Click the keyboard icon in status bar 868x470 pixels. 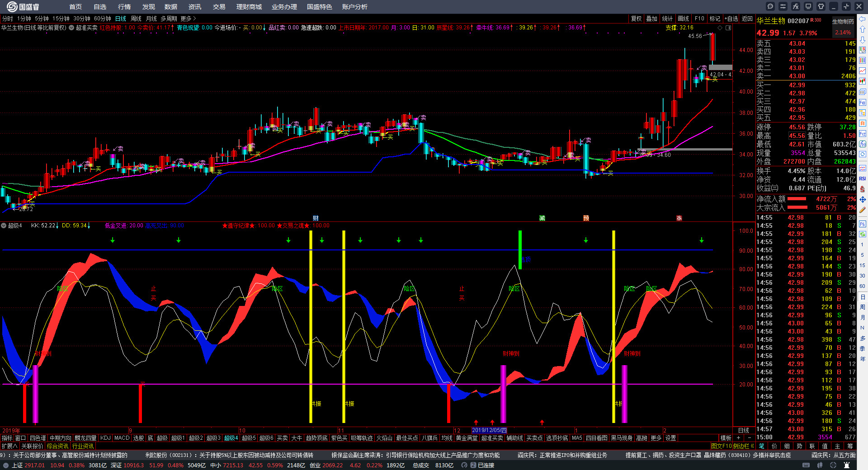click(806, 465)
